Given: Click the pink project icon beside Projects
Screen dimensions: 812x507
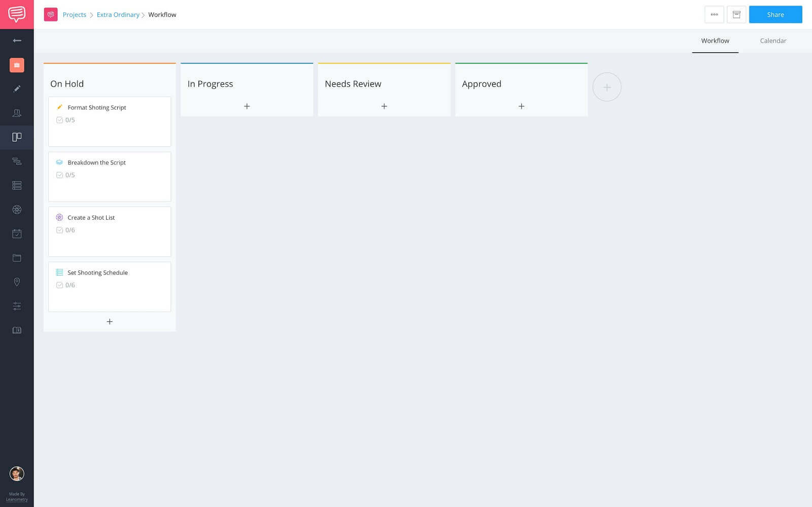Looking at the screenshot, I should 51,15.
